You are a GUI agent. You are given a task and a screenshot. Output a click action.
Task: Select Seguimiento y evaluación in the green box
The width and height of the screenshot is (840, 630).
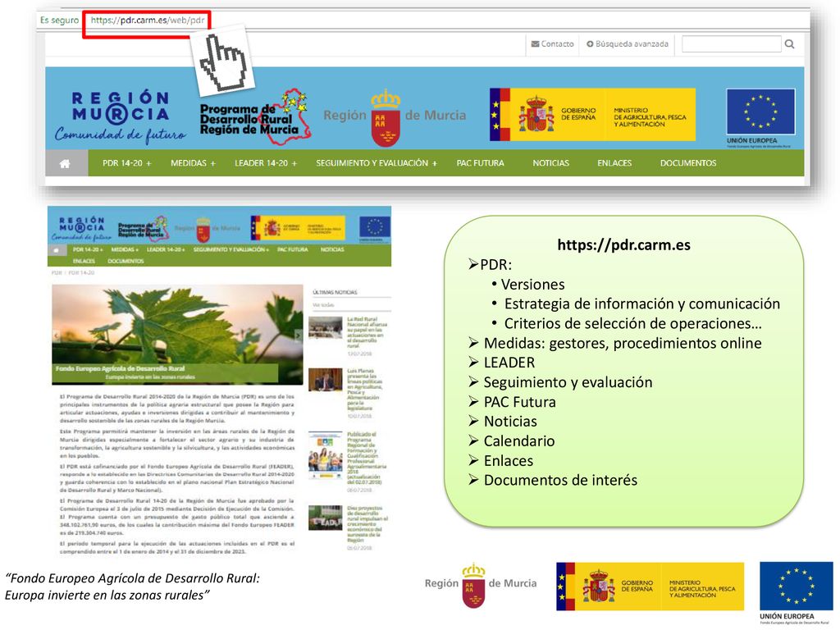(x=568, y=382)
